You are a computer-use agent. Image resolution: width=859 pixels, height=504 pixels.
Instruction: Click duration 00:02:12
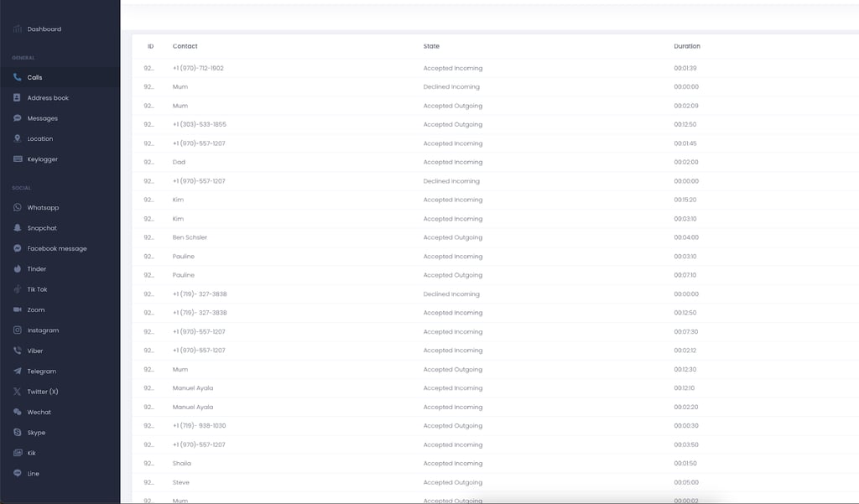pos(685,351)
